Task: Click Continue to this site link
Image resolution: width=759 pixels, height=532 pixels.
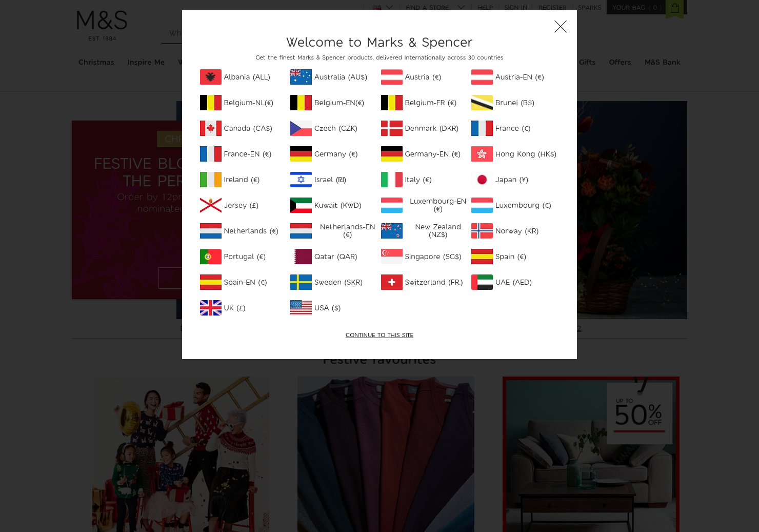Action: click(379, 335)
